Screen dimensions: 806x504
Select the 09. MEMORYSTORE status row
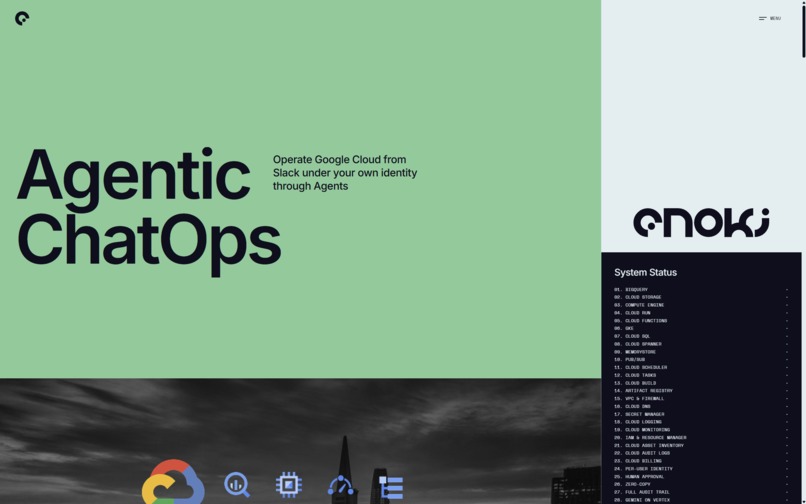(x=701, y=352)
